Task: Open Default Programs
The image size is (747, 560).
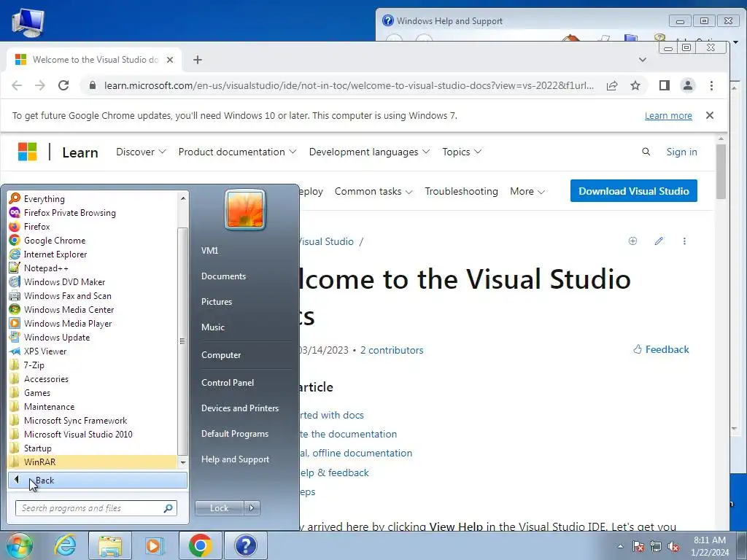Action: click(x=234, y=434)
